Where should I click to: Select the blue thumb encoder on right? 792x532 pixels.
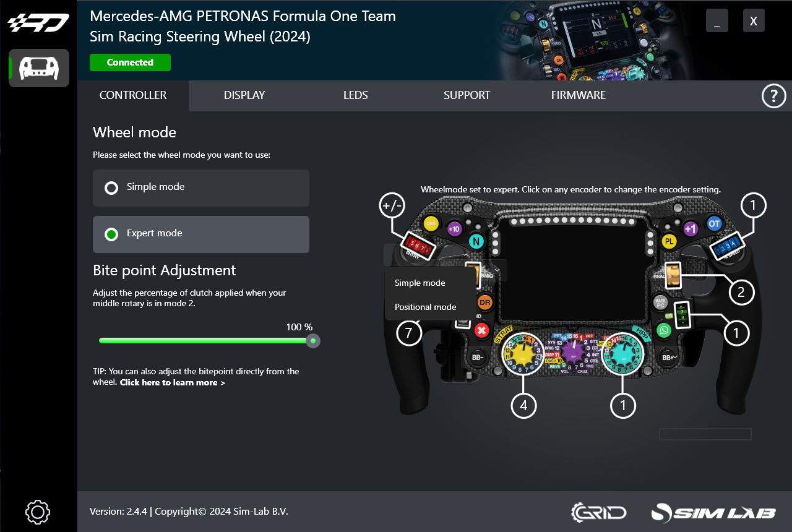(x=728, y=245)
